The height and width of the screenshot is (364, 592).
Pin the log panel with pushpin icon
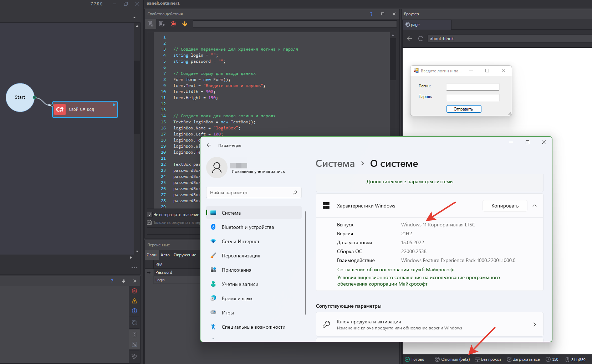pos(123,281)
